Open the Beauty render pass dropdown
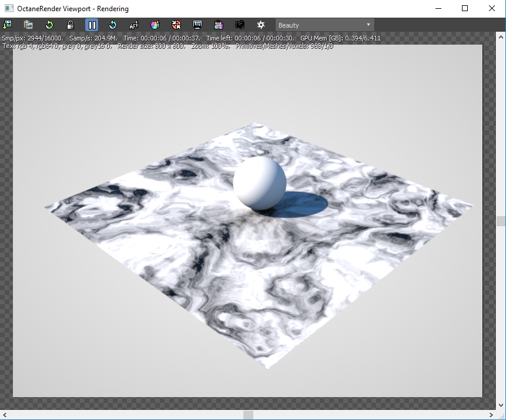This screenshot has width=506, height=420. [x=324, y=25]
